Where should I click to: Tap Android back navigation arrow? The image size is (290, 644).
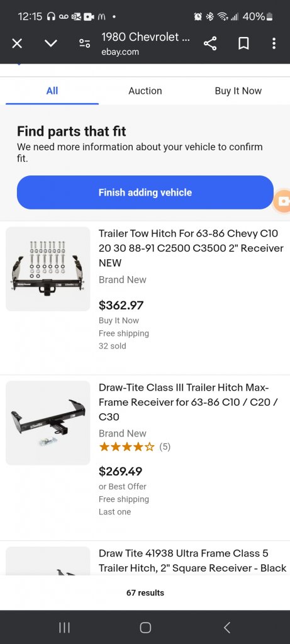(226, 627)
